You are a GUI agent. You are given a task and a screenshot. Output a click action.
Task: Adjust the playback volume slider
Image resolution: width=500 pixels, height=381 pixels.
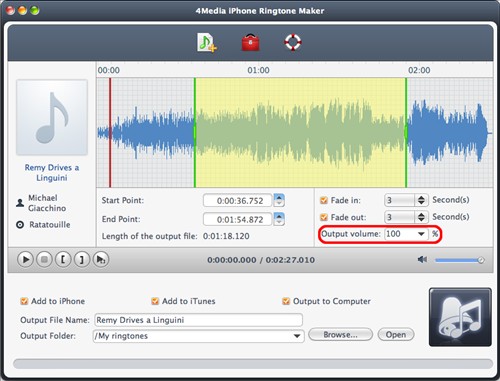(459, 260)
